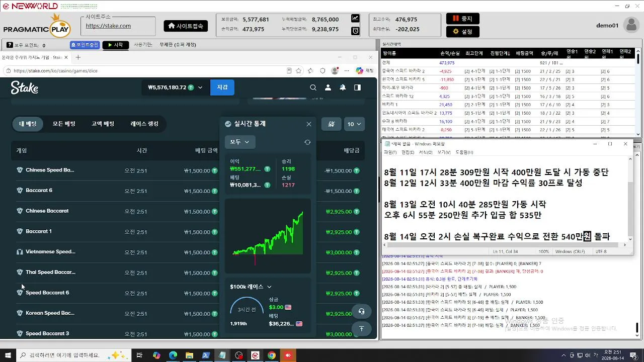Click the Windows taskbar search box
644x362 pixels.
click(73, 355)
